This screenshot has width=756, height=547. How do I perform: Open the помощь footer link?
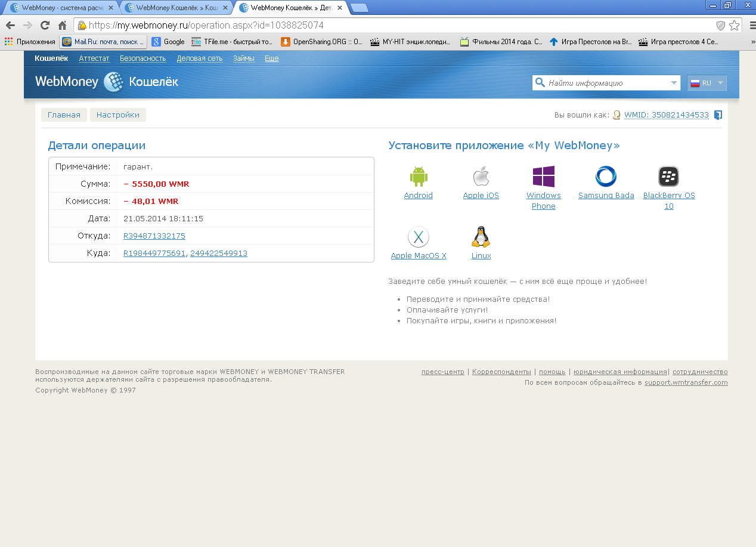pyautogui.click(x=552, y=372)
